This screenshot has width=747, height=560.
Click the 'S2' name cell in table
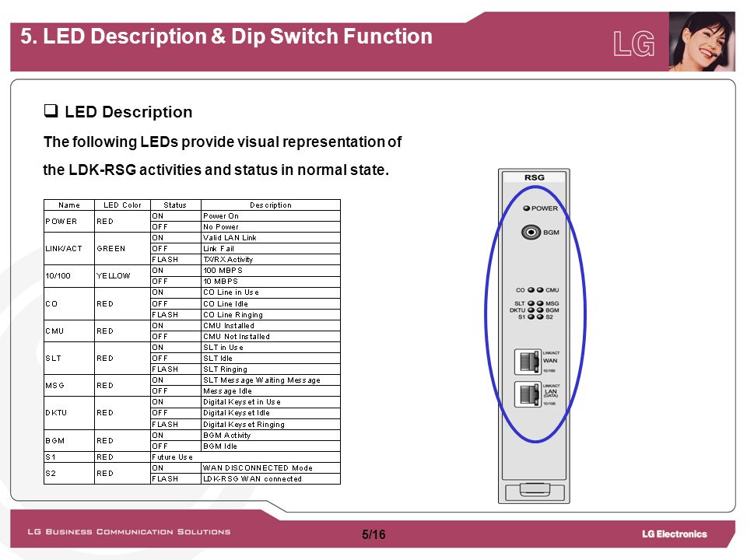point(69,474)
